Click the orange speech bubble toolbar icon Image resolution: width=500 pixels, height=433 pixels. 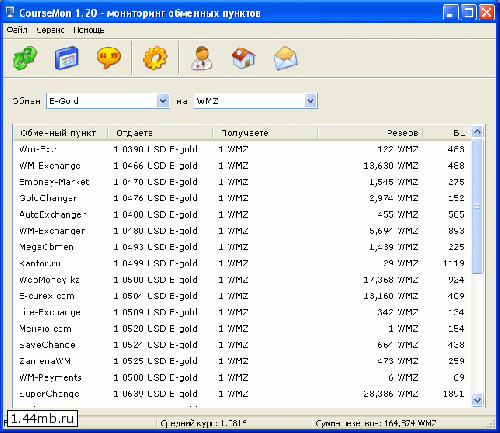109,58
